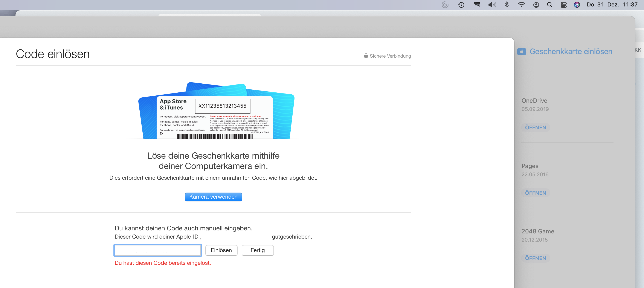Click ÖFFNEN for 2048 Game
644x288 pixels.
(x=535, y=258)
